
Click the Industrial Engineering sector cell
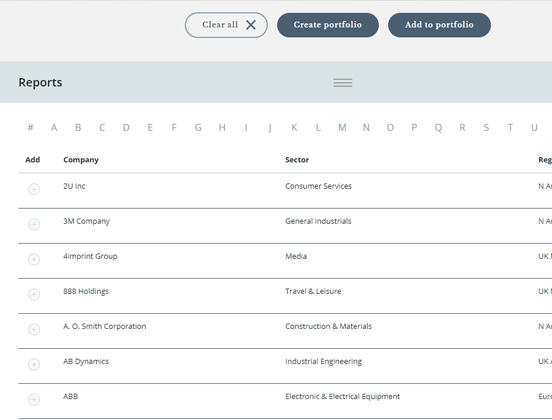[324, 361]
